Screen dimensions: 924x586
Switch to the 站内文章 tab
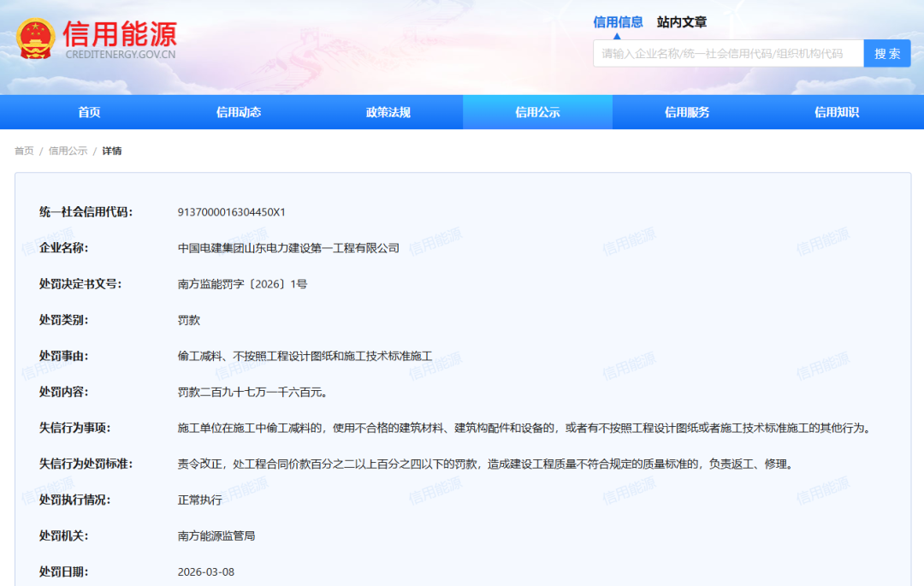coord(681,21)
